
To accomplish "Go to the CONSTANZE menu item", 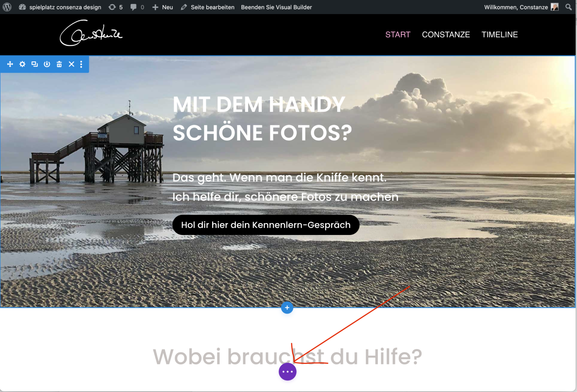I will click(x=446, y=35).
